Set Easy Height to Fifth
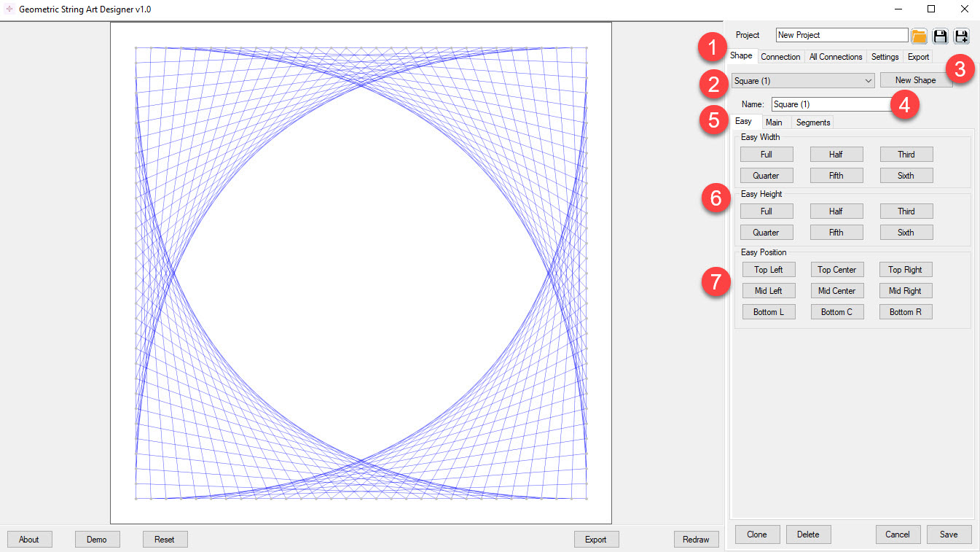 [836, 233]
